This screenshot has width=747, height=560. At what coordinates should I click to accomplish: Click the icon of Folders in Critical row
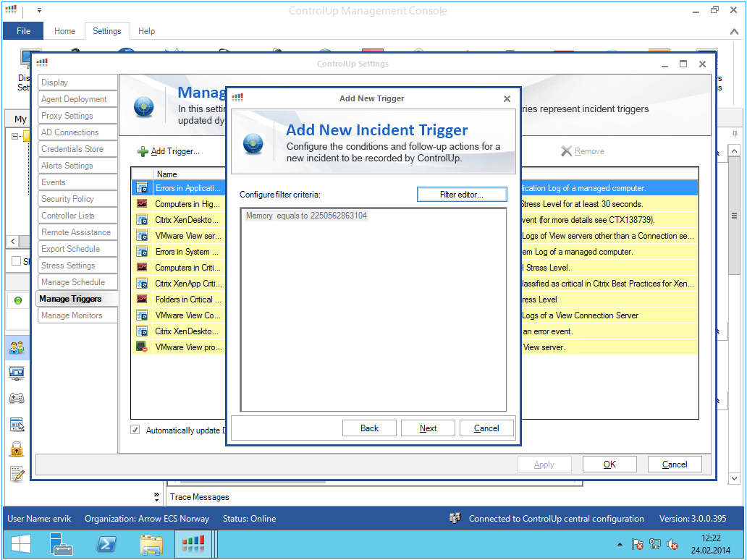[142, 300]
